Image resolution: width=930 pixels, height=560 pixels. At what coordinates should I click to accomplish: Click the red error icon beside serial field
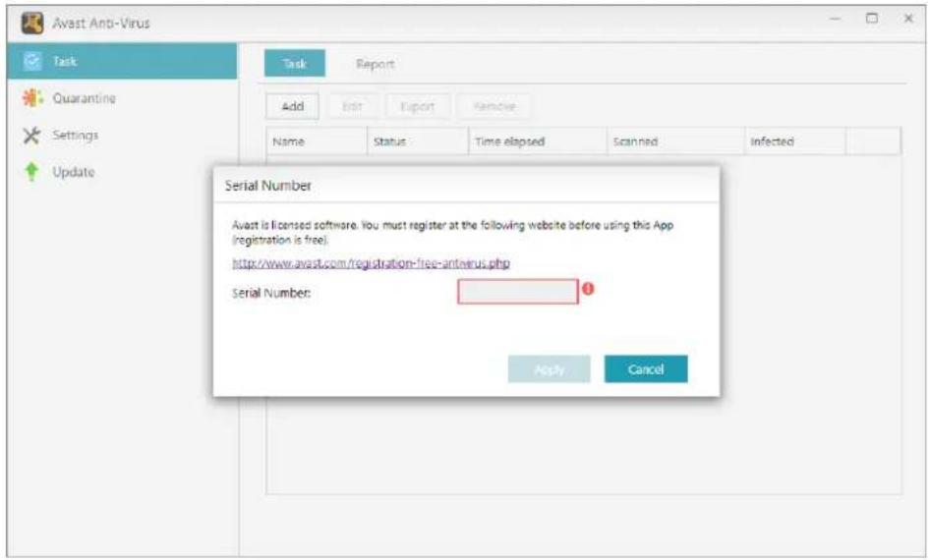[588, 289]
